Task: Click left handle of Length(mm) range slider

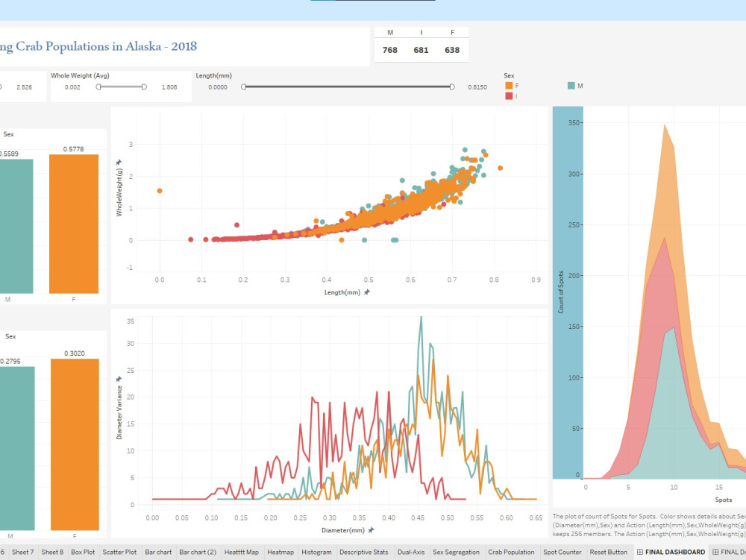Action: point(244,87)
